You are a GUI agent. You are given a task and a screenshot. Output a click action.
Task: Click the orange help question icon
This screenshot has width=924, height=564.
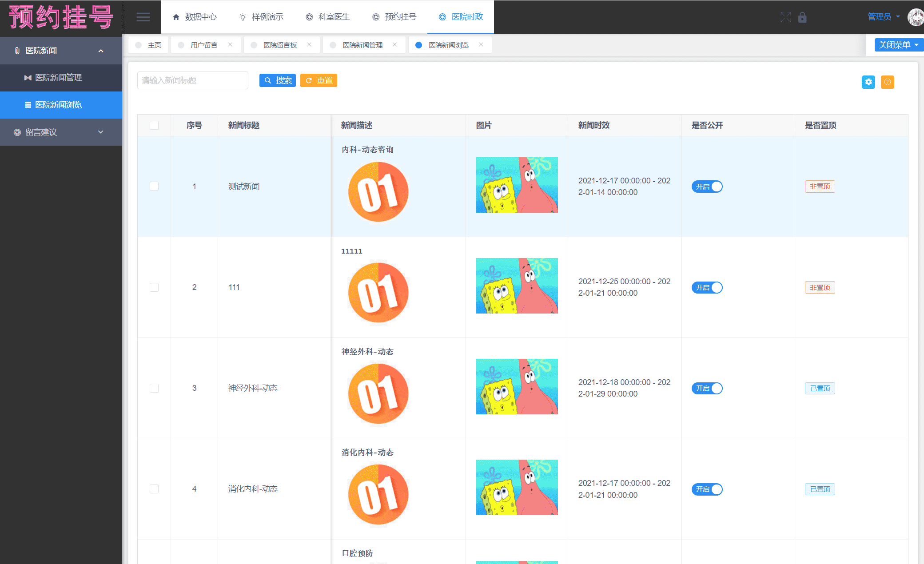(887, 82)
